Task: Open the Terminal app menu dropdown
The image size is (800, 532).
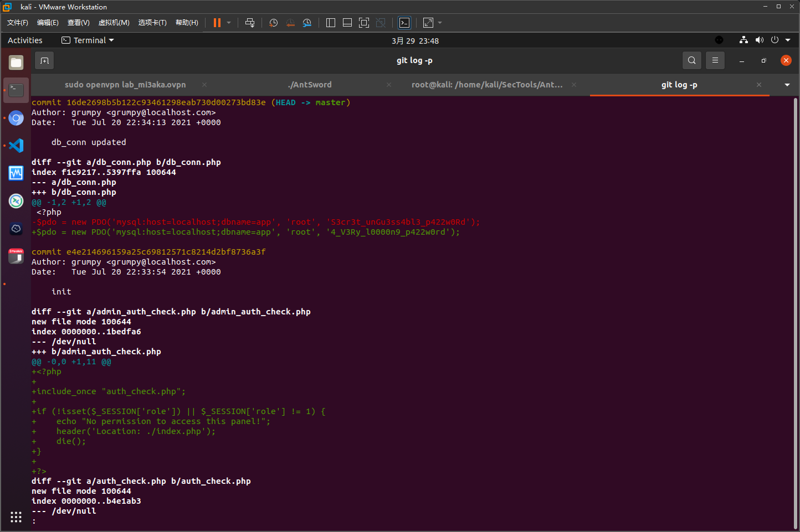Action: (88, 40)
